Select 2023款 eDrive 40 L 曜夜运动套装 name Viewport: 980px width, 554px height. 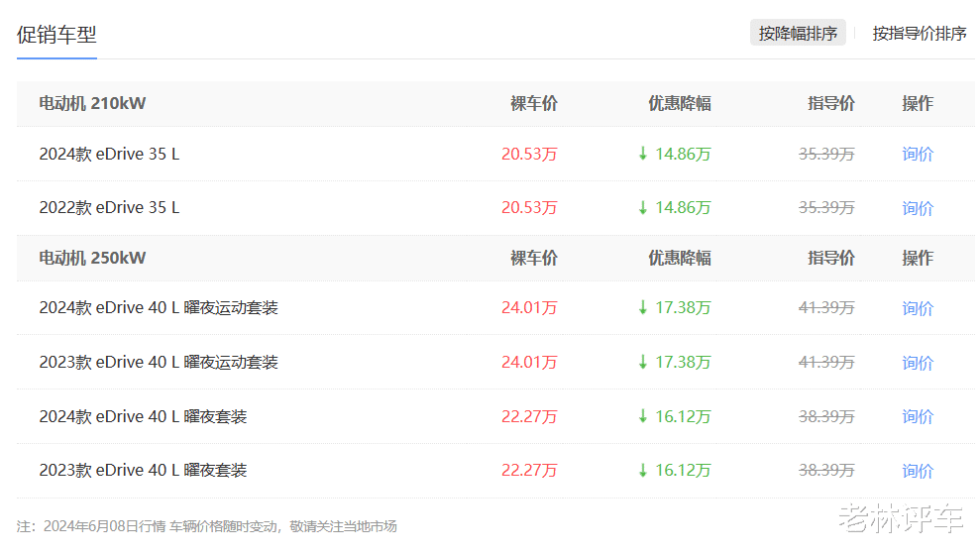(x=159, y=362)
